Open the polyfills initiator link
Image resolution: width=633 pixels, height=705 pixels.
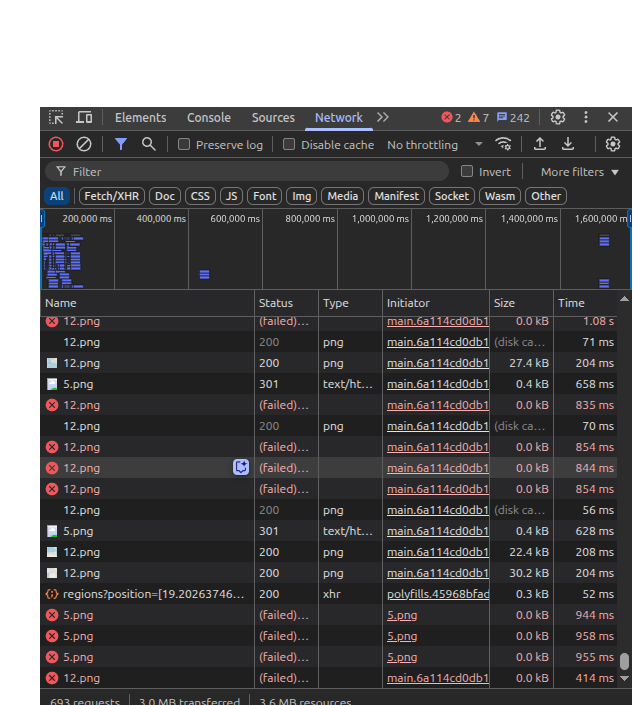coord(437,594)
